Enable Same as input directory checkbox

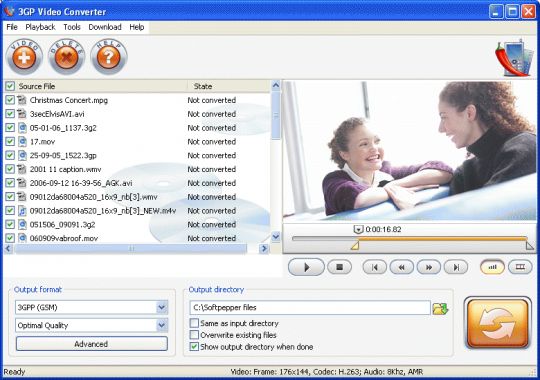[194, 323]
